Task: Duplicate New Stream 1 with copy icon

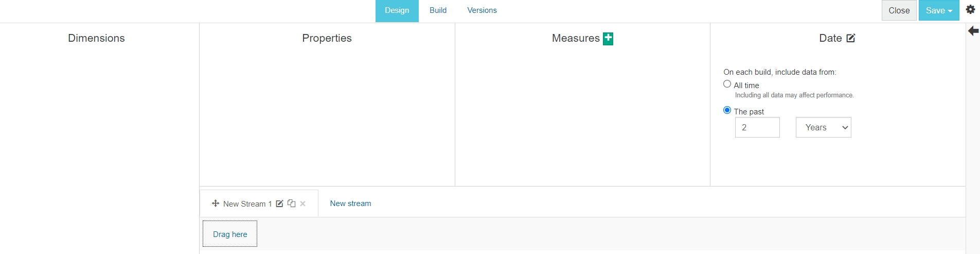Action: 292,204
